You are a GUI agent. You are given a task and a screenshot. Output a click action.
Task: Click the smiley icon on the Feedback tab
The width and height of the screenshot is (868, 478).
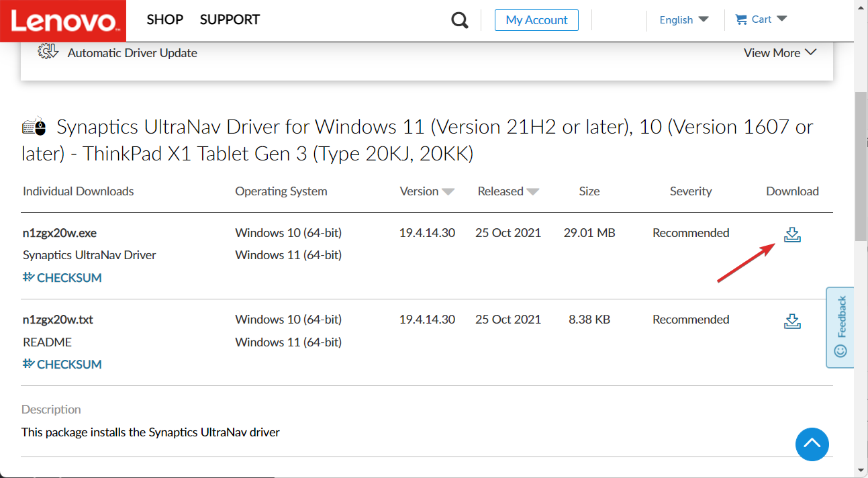tap(840, 350)
